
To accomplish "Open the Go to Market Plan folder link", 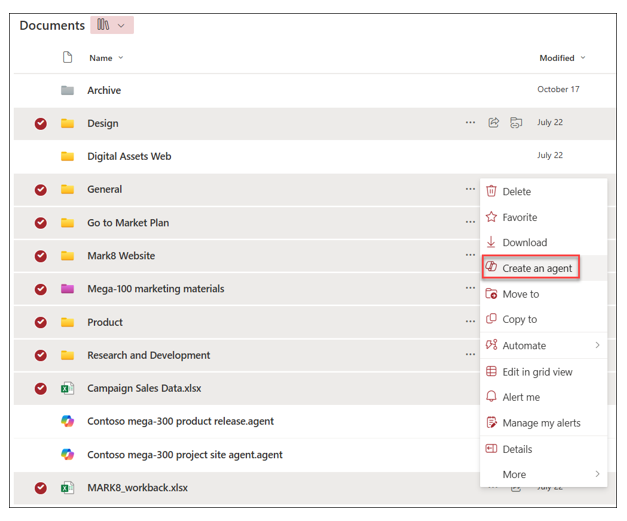I will (x=128, y=223).
